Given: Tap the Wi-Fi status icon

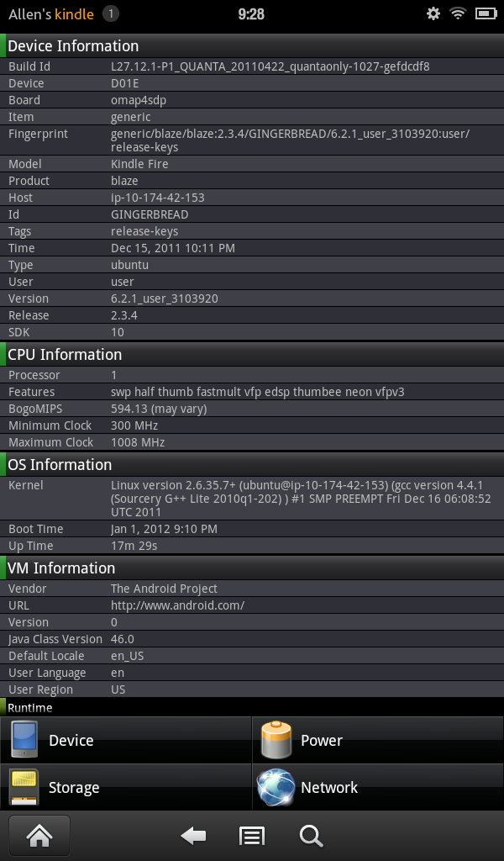Looking at the screenshot, I should [x=458, y=13].
